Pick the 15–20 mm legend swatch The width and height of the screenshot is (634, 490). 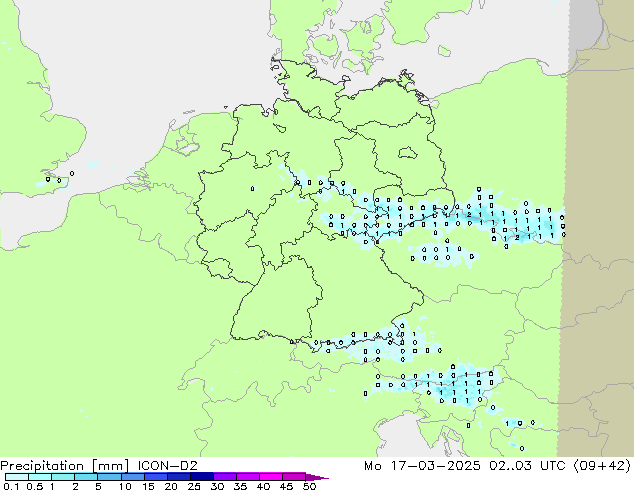tap(155, 477)
